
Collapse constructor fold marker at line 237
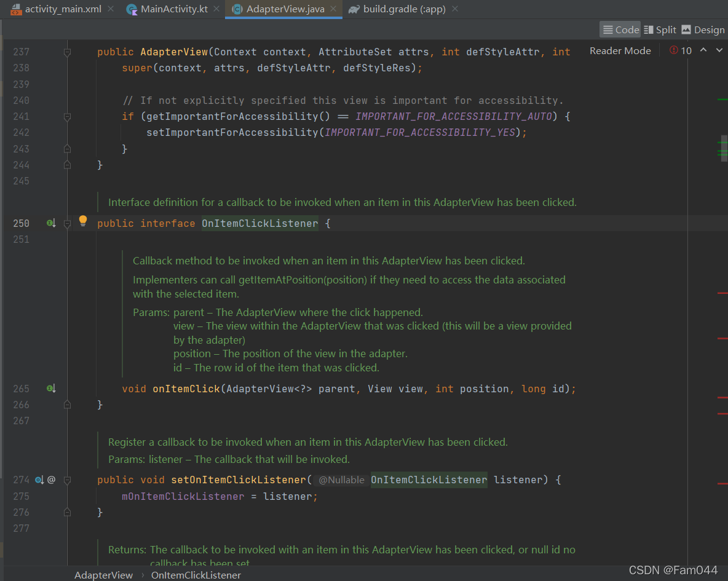click(x=67, y=52)
